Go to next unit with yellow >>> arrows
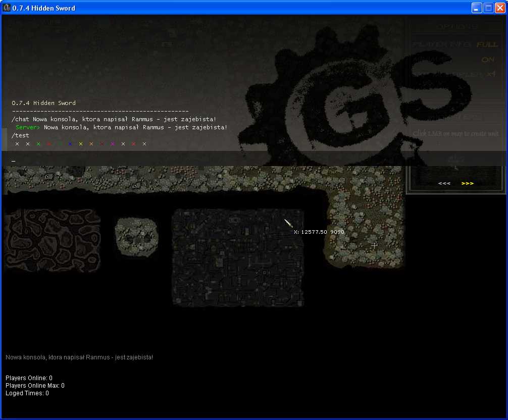This screenshot has width=508, height=420. [x=468, y=183]
